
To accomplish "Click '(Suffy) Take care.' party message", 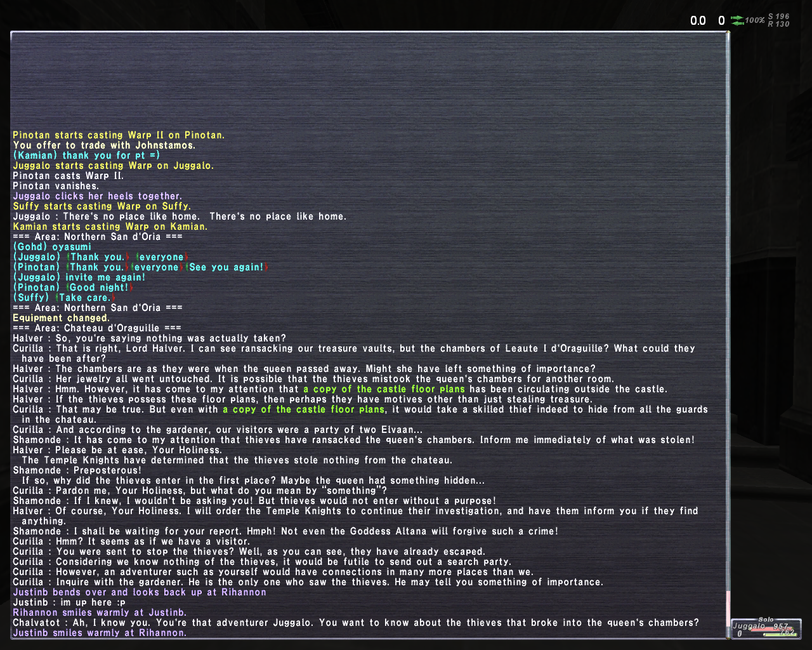I will [64, 298].
